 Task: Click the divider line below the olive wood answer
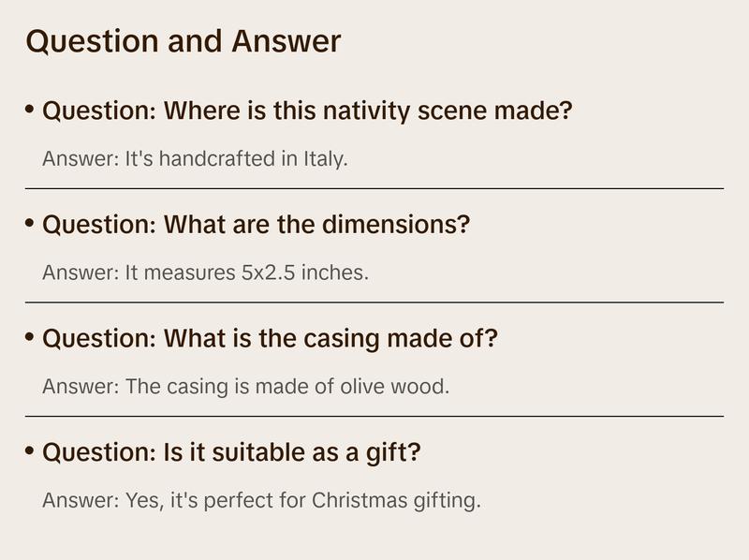click(374, 416)
